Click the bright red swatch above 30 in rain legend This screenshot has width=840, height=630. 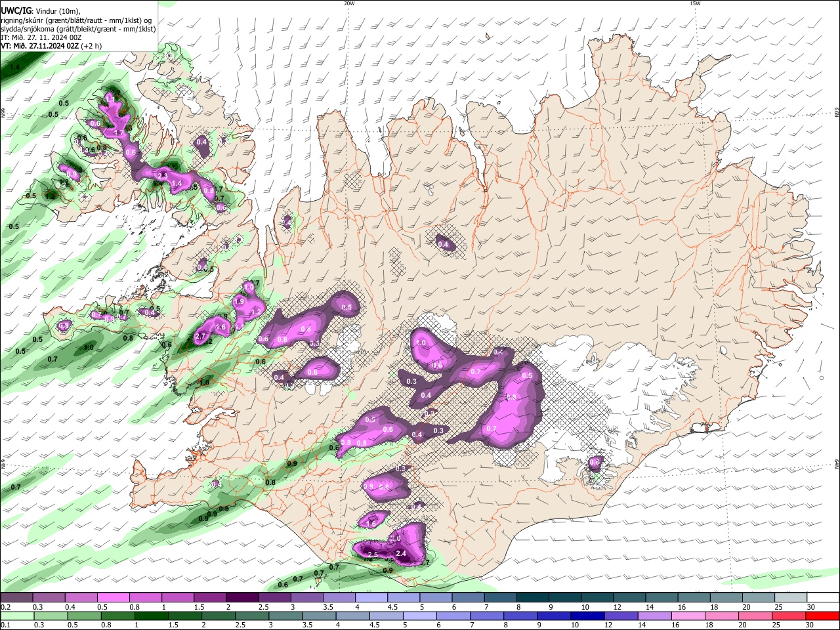click(823, 616)
